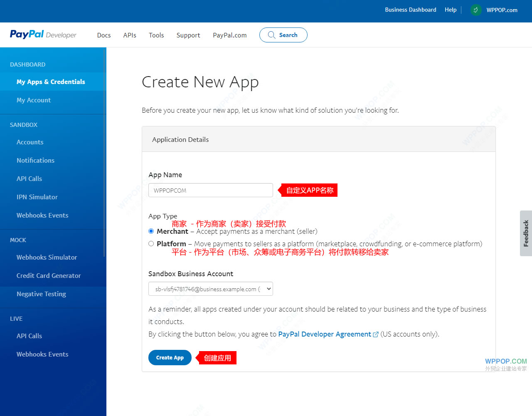This screenshot has height=416, width=532.
Task: Click the Platform label text
Action: coord(171,244)
